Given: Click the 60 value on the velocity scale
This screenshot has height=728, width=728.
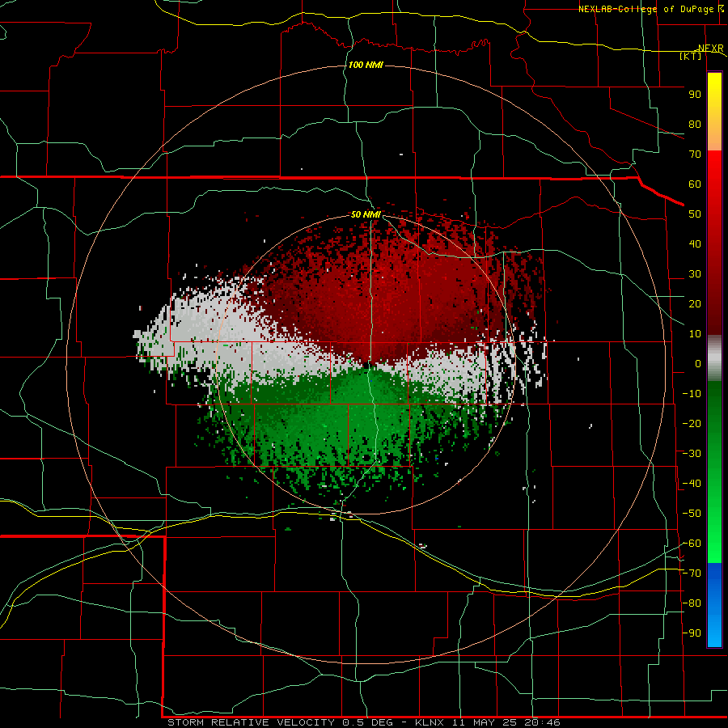Looking at the screenshot, I should click(695, 184).
